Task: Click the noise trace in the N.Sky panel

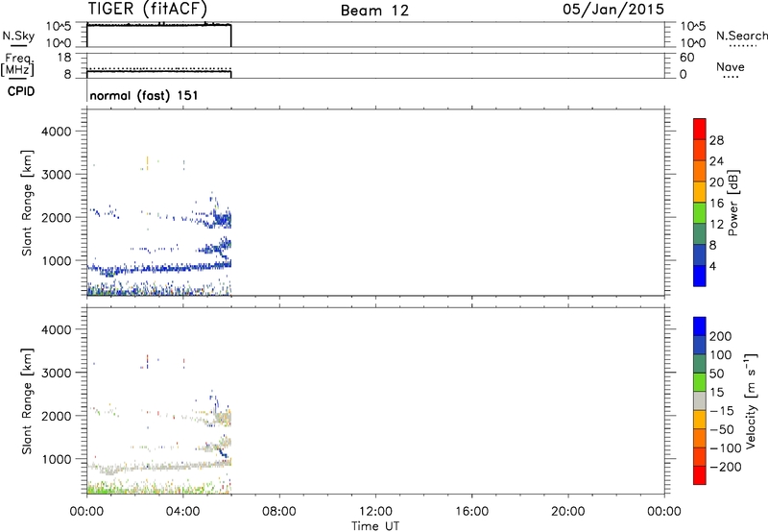Action: (x=159, y=25)
